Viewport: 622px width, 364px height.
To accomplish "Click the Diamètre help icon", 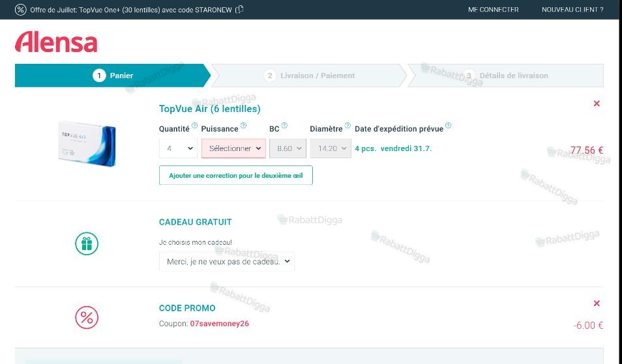I will [348, 126].
